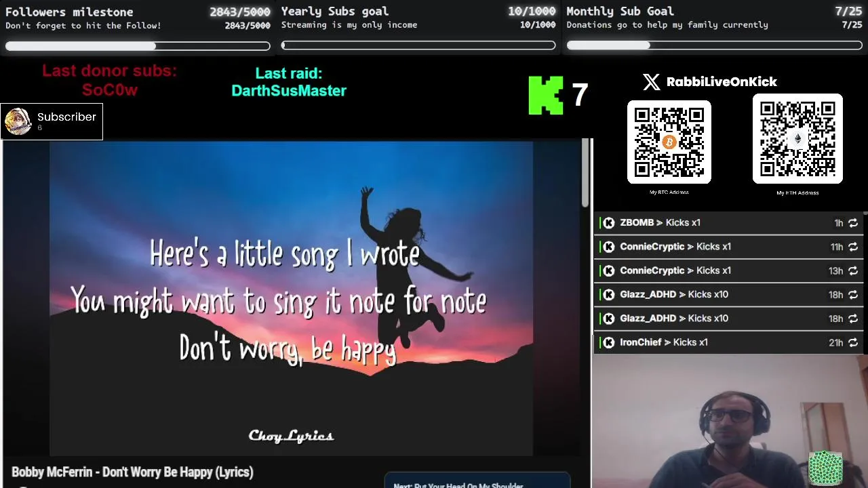Click the Kick icon in ZBOMB row
Viewport: 868px width, 488px height.
click(x=609, y=223)
